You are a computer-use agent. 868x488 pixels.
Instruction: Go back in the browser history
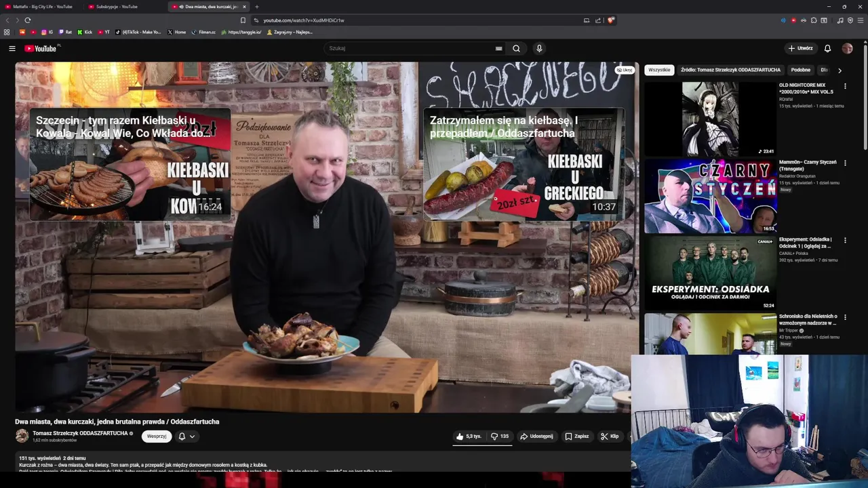point(7,20)
